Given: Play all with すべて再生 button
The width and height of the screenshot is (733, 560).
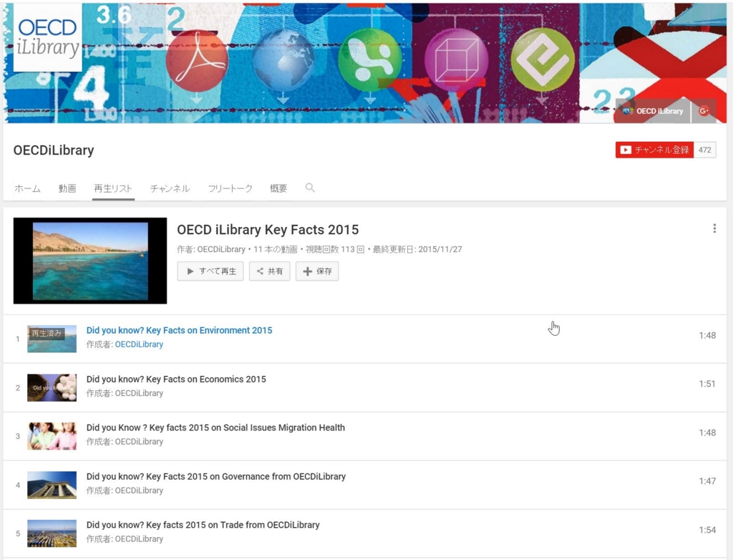Looking at the screenshot, I should click(210, 271).
